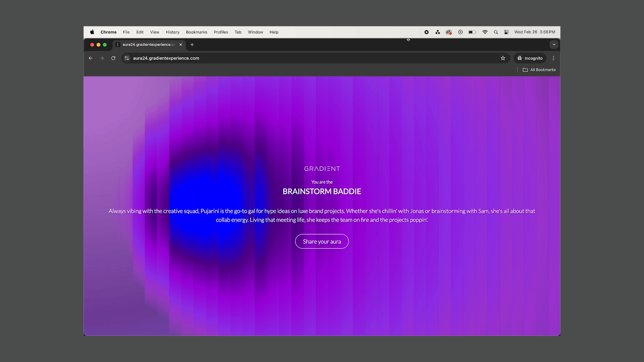Click the 'Always vibing' description paragraph
This screenshot has width=644, height=362.
tap(322, 215)
